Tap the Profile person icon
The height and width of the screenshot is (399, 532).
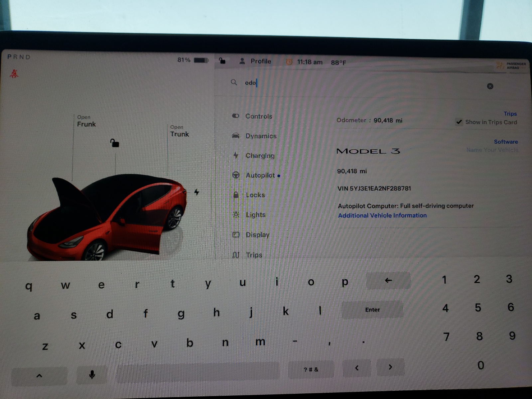(242, 61)
